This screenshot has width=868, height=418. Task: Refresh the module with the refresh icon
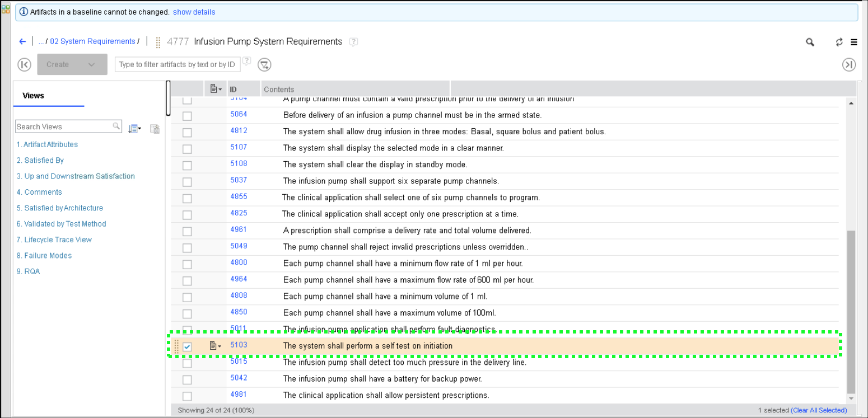click(839, 42)
